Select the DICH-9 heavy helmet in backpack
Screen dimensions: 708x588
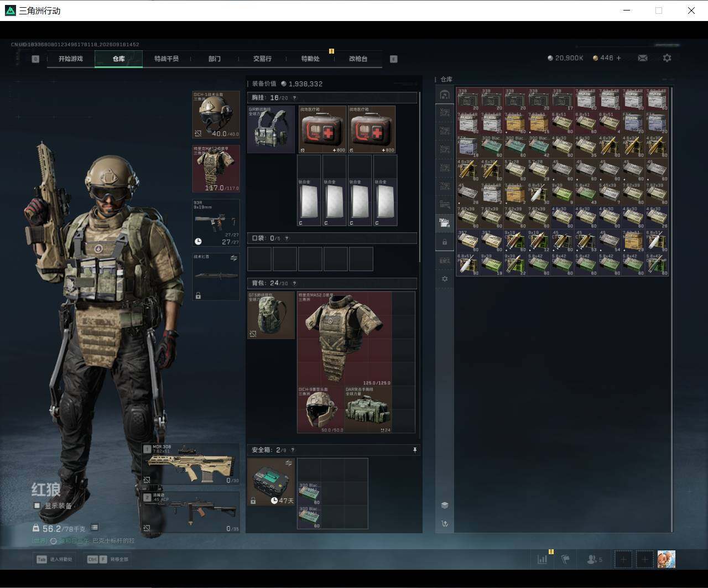(x=321, y=409)
